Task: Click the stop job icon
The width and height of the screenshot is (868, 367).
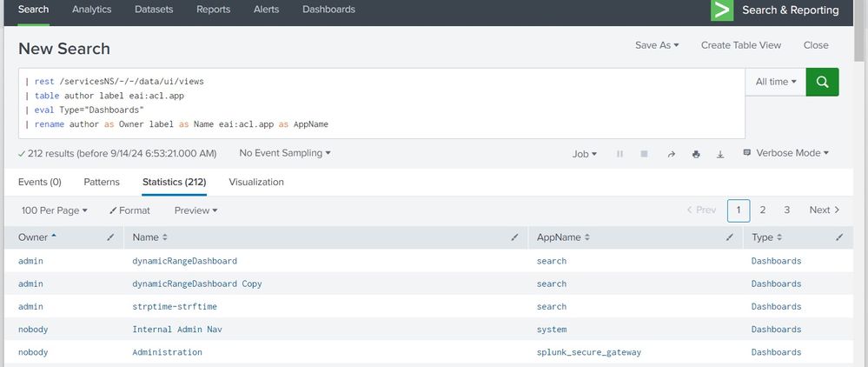Action: [644, 154]
